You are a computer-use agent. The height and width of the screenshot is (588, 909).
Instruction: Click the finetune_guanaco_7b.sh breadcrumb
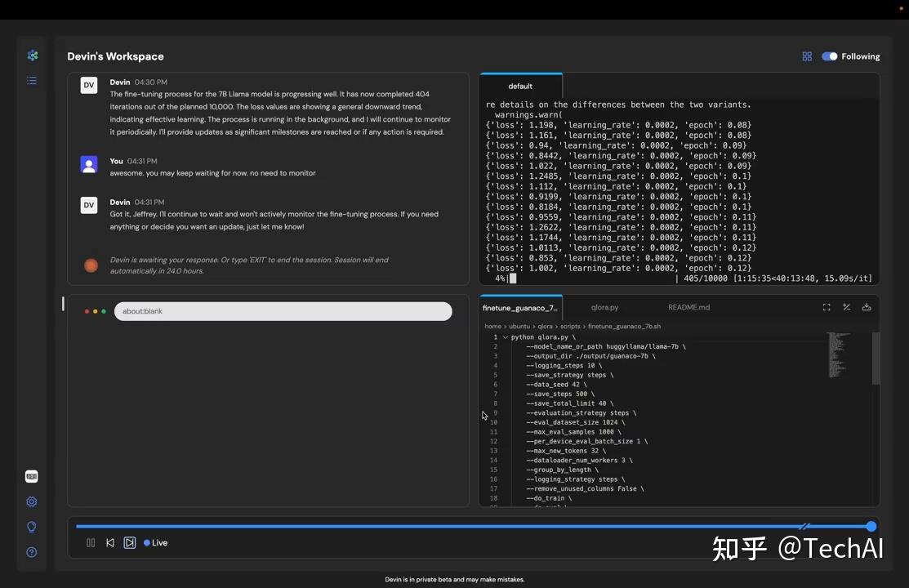[x=624, y=327]
